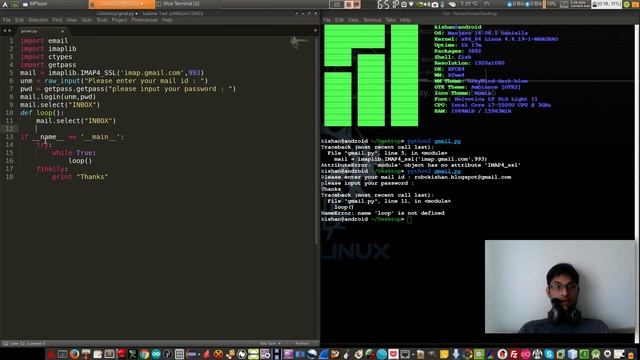Launch Firefox from the dock
The width and height of the screenshot is (640, 360).
[74, 354]
